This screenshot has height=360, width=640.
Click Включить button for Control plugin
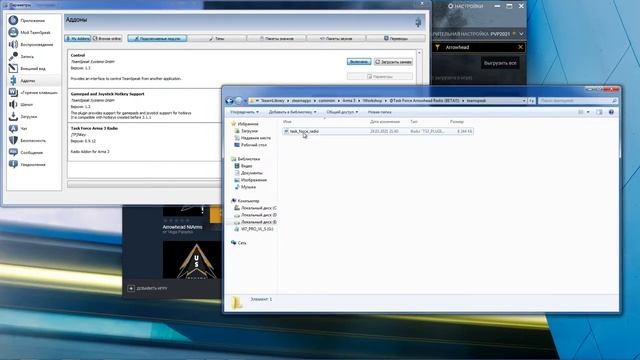(x=359, y=62)
